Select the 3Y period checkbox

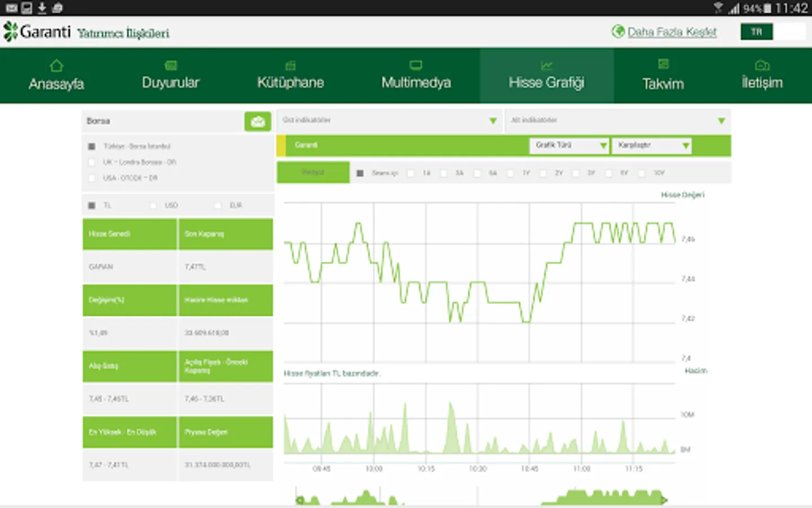coord(576,173)
